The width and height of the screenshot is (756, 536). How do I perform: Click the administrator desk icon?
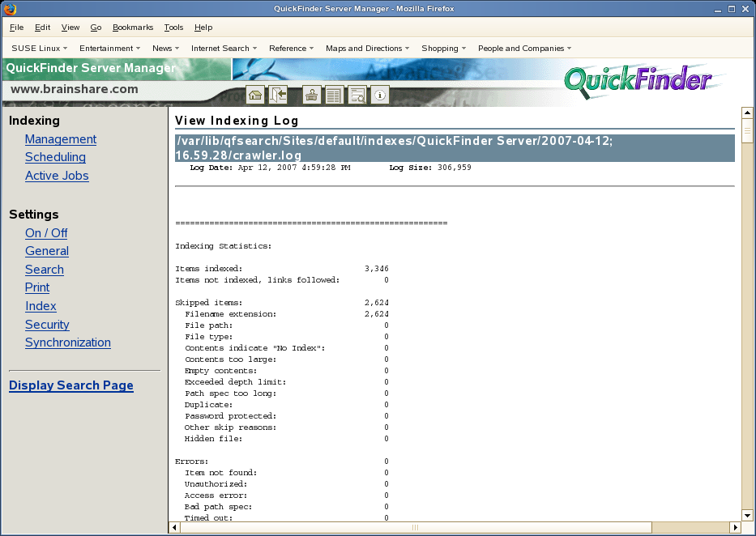tap(311, 95)
